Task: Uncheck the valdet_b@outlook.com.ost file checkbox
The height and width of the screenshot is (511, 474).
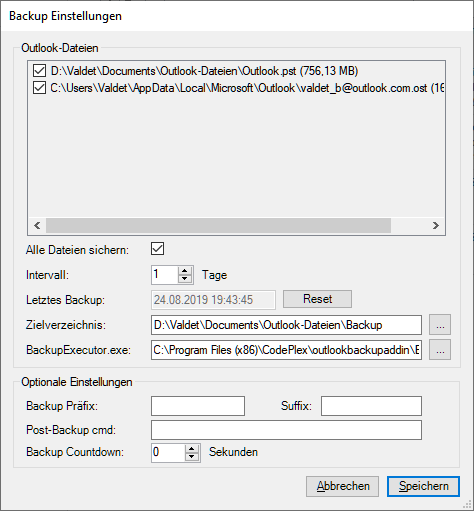Action: (39, 88)
